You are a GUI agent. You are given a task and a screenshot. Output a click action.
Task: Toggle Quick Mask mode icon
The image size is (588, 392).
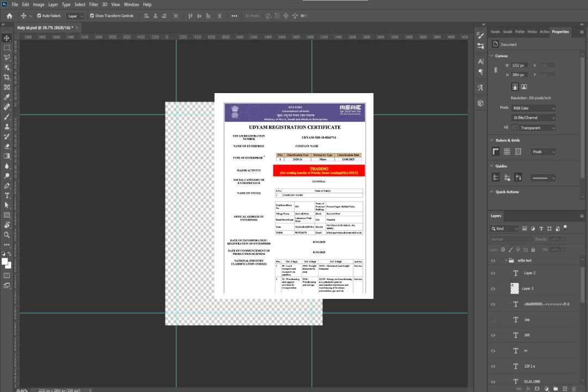7,275
